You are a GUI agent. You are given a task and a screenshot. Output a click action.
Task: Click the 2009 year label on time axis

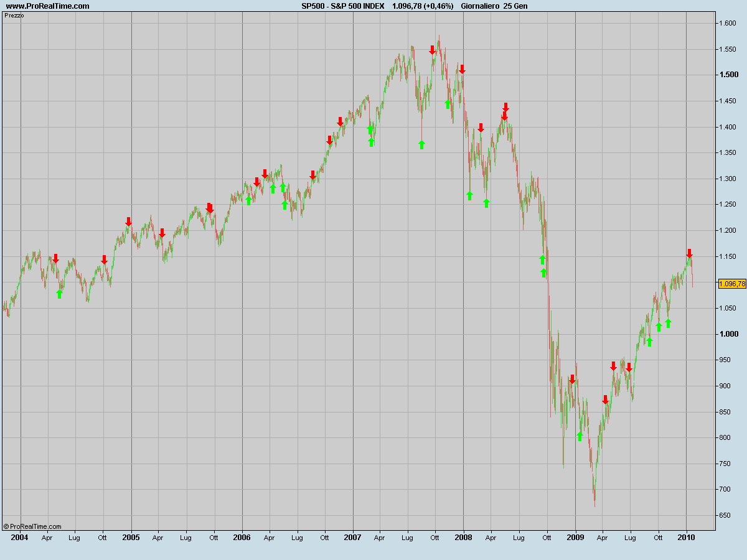[x=575, y=536]
